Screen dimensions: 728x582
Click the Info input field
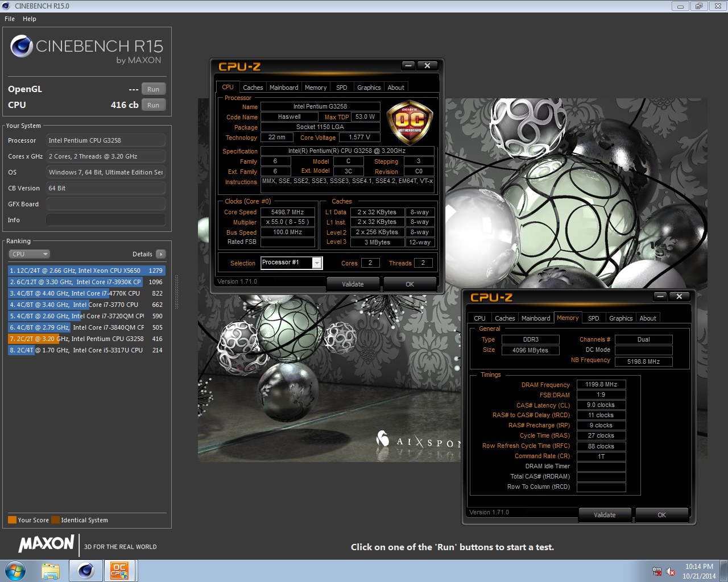click(106, 220)
